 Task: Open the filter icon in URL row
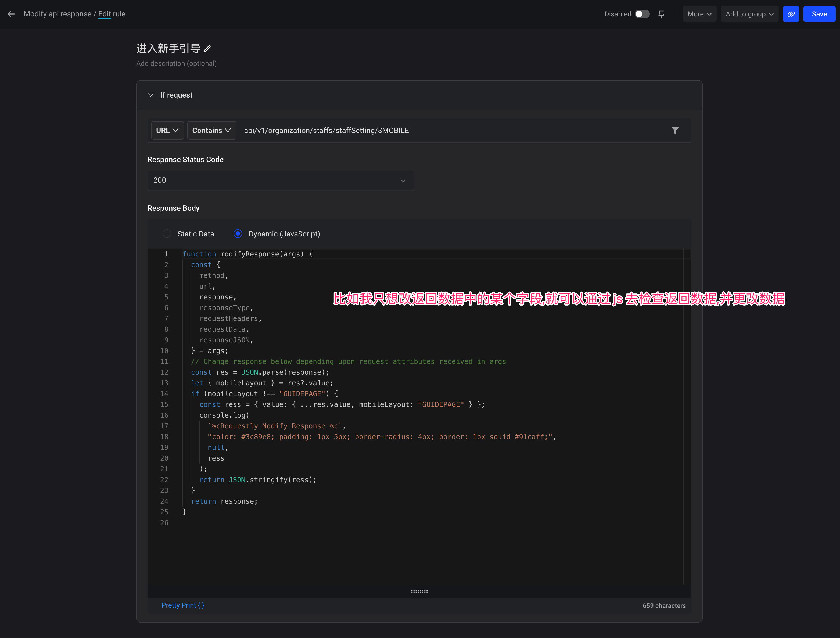675,131
